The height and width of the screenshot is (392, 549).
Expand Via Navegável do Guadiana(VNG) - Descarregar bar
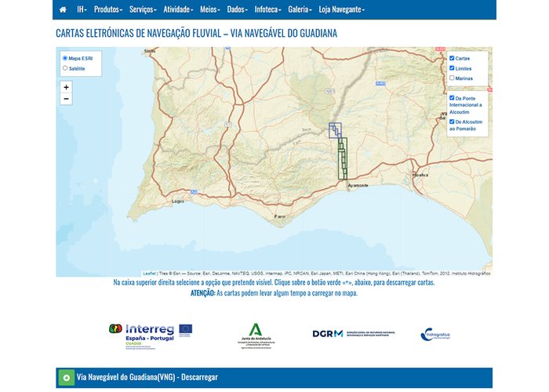click(x=274, y=378)
